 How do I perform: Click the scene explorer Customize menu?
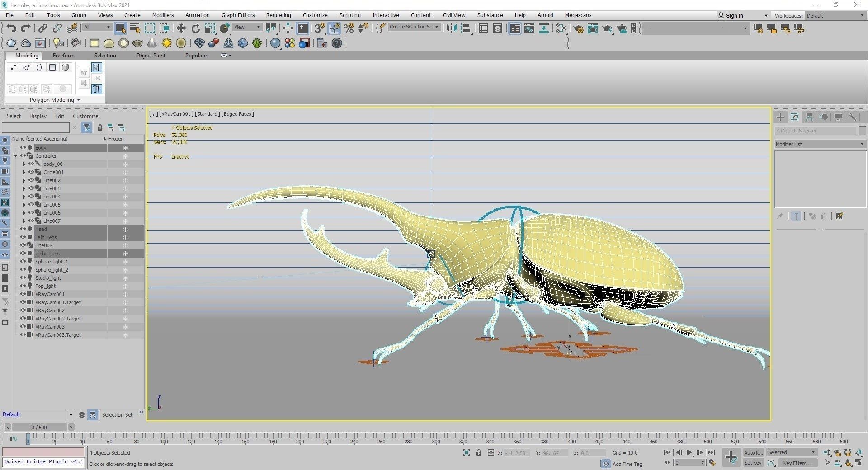[x=85, y=116]
